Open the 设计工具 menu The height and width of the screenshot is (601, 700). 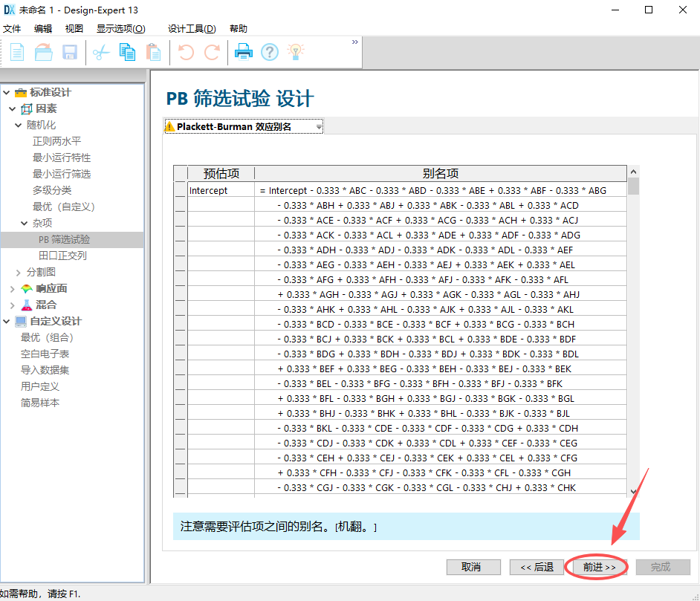tap(192, 28)
